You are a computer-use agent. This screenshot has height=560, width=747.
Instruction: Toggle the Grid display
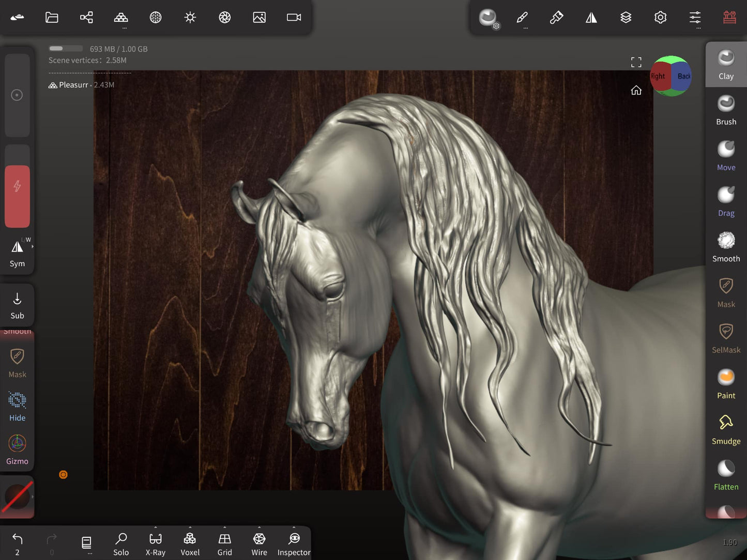point(225,545)
